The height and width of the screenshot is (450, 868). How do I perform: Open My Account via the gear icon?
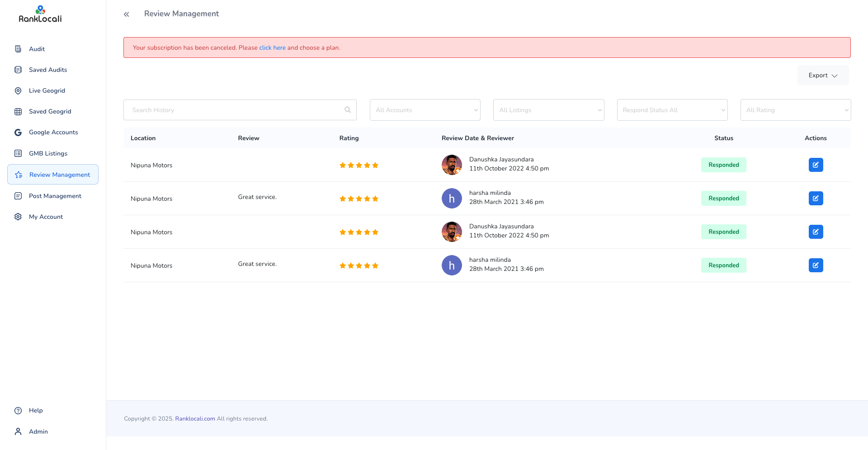18,217
